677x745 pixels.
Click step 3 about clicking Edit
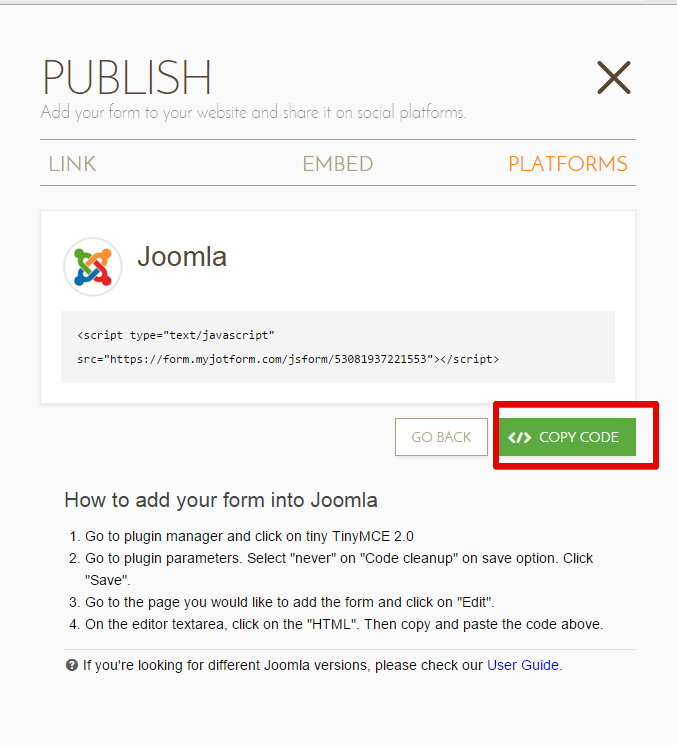pos(282,602)
